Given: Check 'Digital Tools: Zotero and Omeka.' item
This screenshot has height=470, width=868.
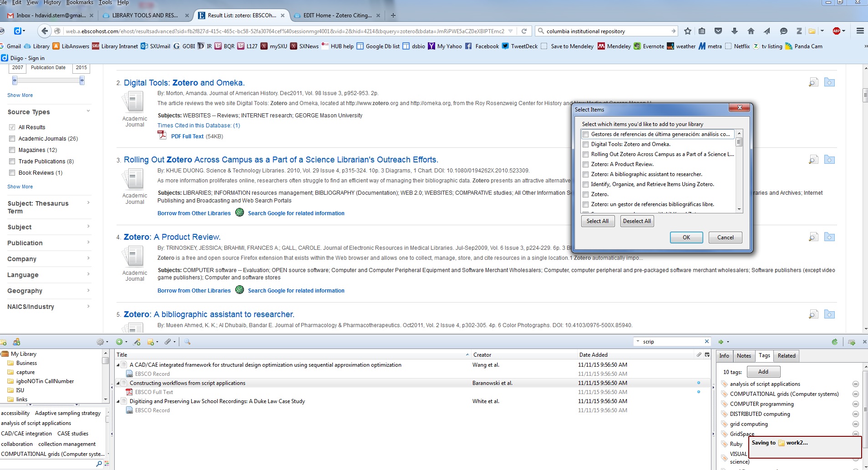Looking at the screenshot, I should click(586, 144).
